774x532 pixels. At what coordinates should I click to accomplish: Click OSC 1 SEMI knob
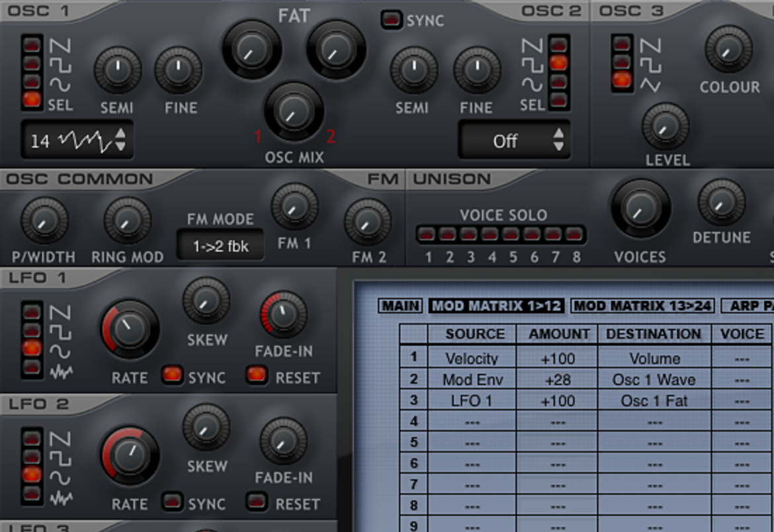(118, 71)
